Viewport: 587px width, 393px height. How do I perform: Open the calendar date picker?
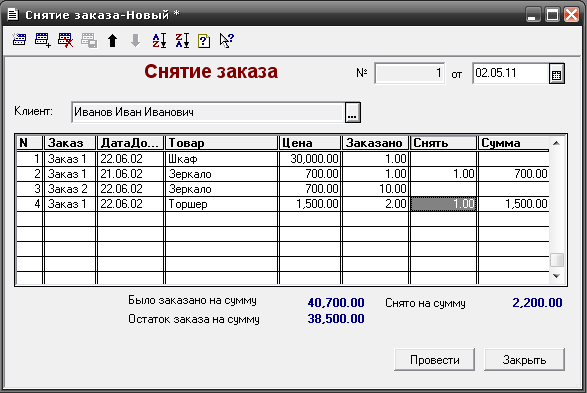click(557, 74)
